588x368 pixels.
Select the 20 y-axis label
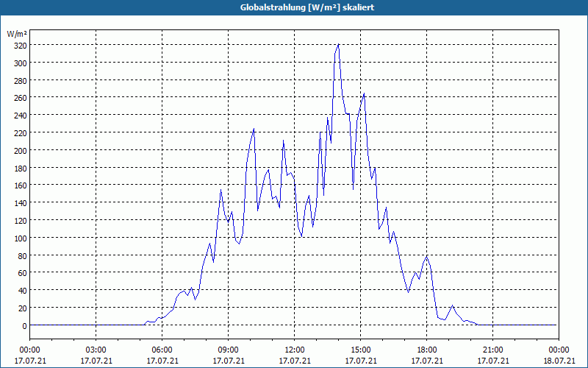click(22, 308)
